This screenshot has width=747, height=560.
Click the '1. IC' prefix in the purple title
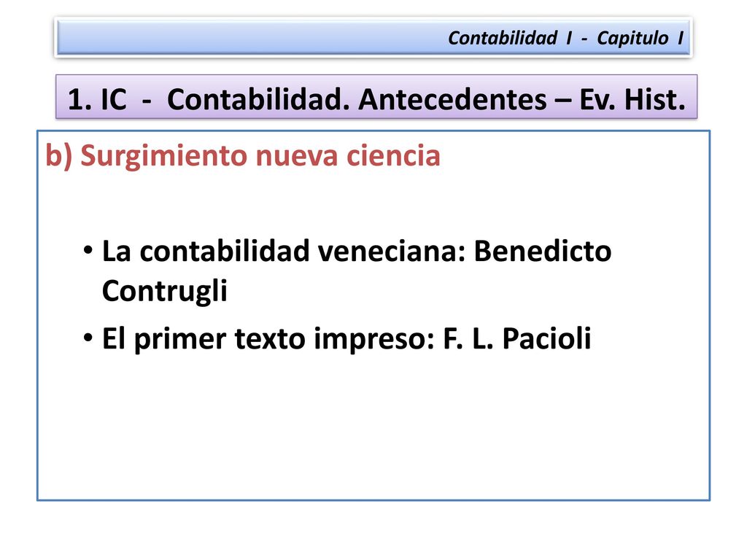[97, 99]
